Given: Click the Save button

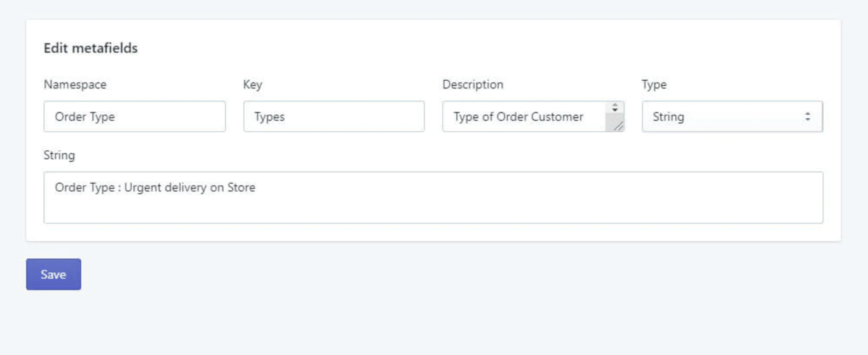Looking at the screenshot, I should click(x=53, y=274).
